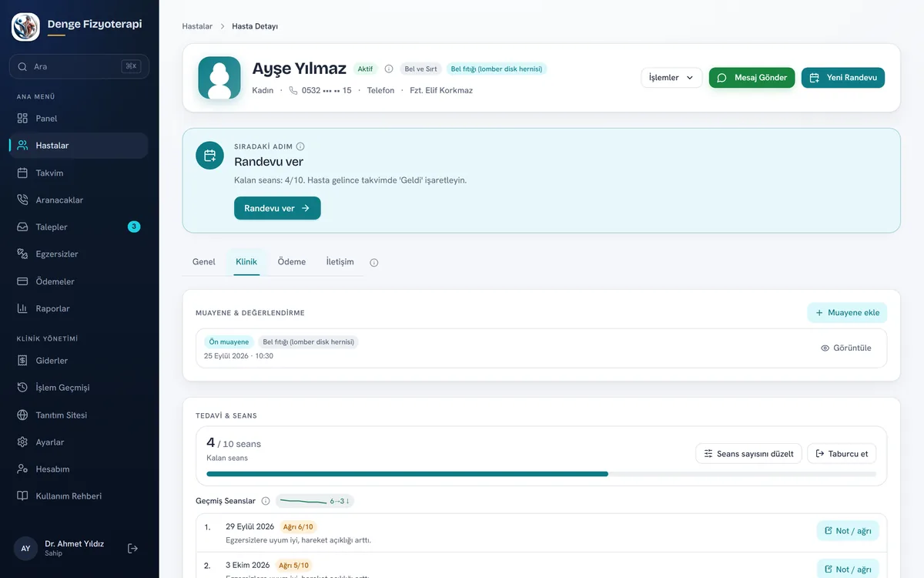The image size is (924, 578).
Task: Click the session progress bar
Action: tap(541, 474)
